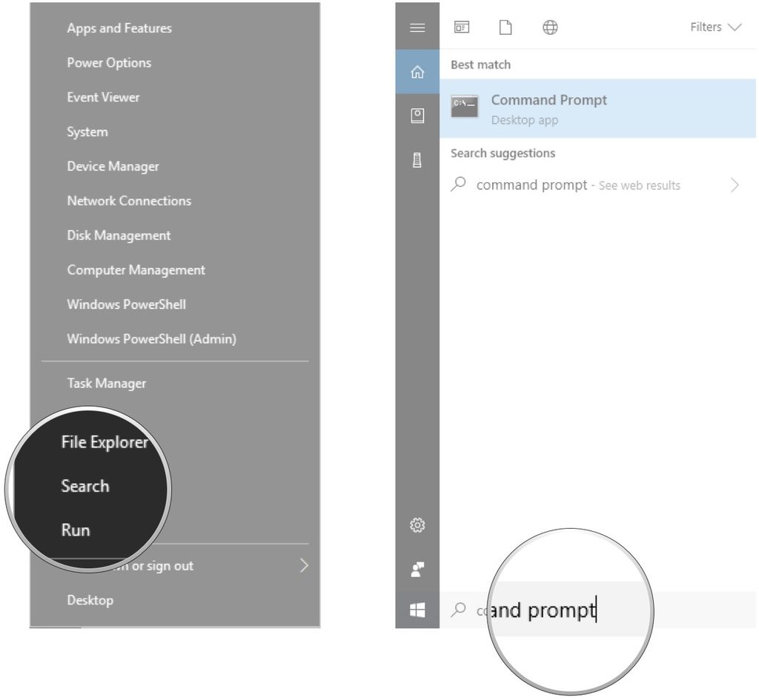Screen dimensions: 759x700
Task: Click the Home icon in the sidebar
Action: click(417, 72)
